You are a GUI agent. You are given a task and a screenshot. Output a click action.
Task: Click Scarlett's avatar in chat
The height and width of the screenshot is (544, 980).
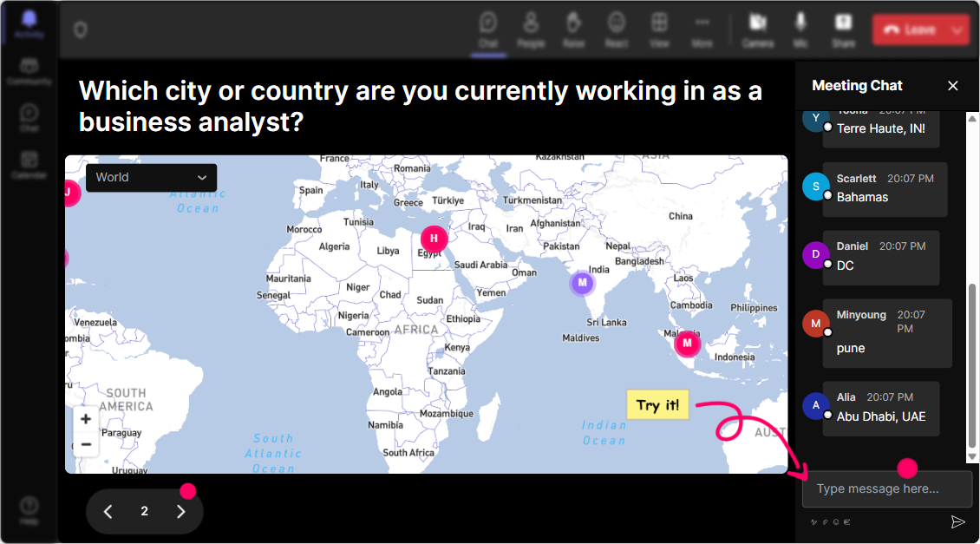pyautogui.click(x=815, y=187)
